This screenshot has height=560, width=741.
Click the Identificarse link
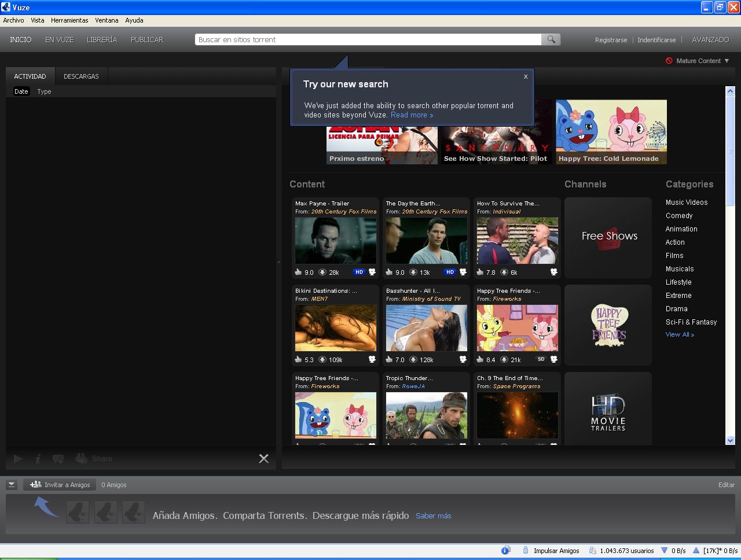click(x=656, y=40)
